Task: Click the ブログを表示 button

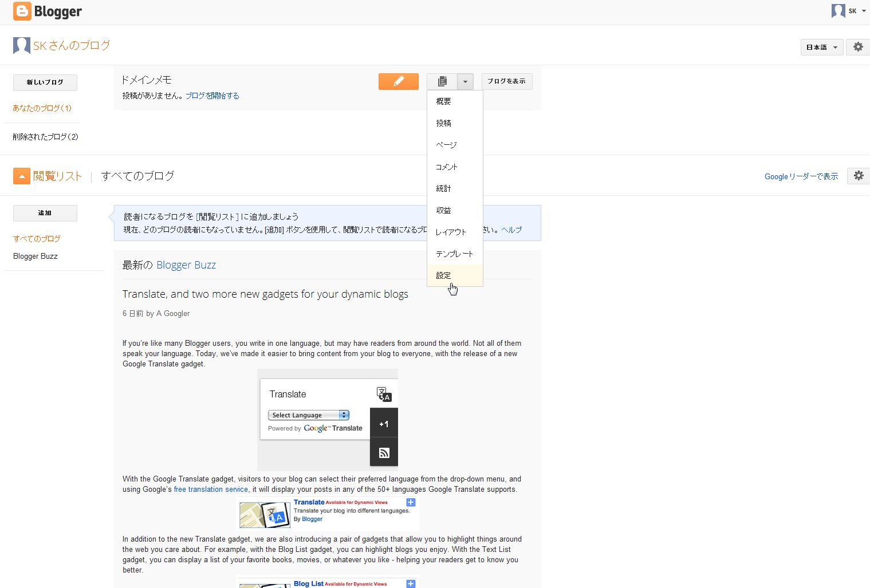Action: click(x=507, y=81)
